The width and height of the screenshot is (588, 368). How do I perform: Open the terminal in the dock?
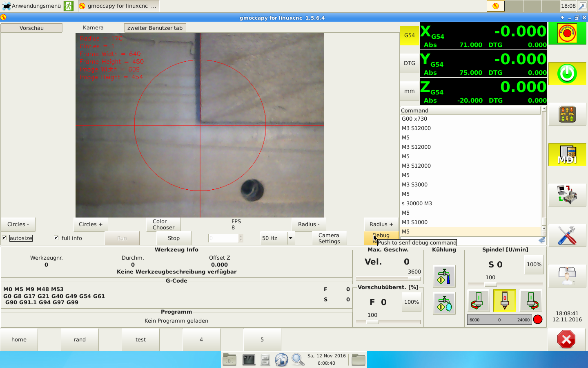tap(249, 359)
